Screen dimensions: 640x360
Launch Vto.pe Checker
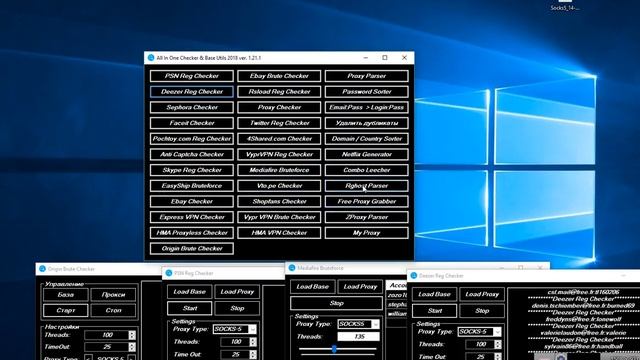coord(279,186)
